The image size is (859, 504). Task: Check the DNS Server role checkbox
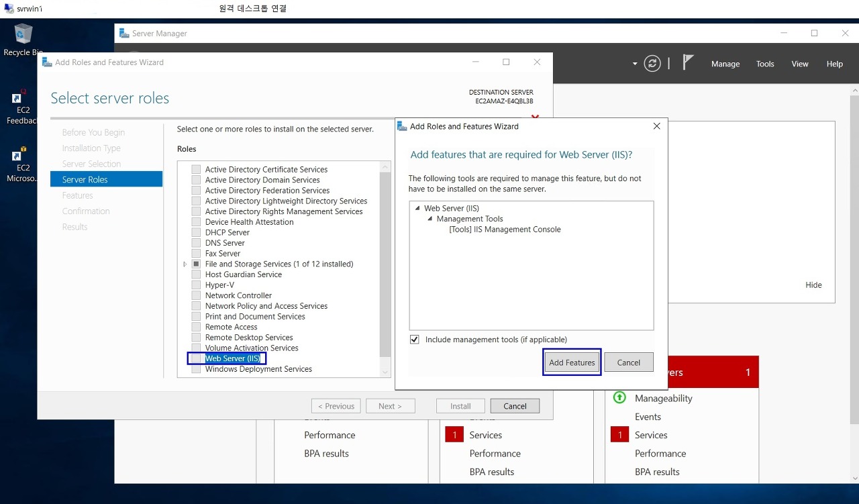point(196,243)
